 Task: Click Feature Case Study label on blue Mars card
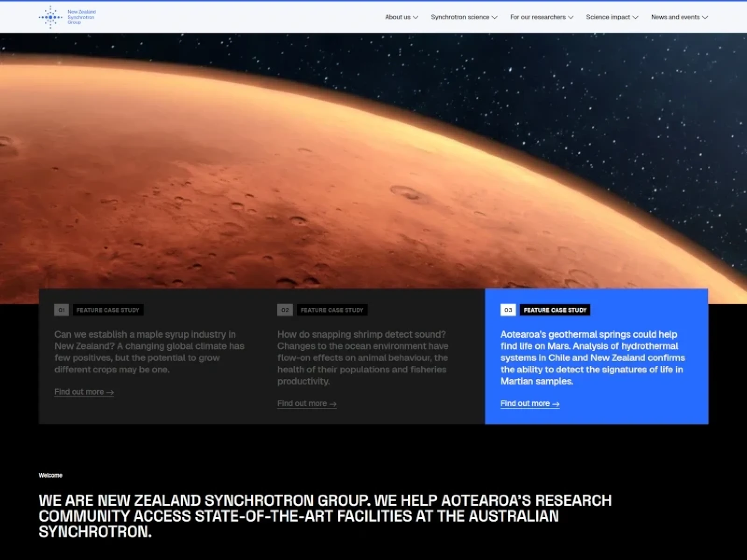coord(555,310)
